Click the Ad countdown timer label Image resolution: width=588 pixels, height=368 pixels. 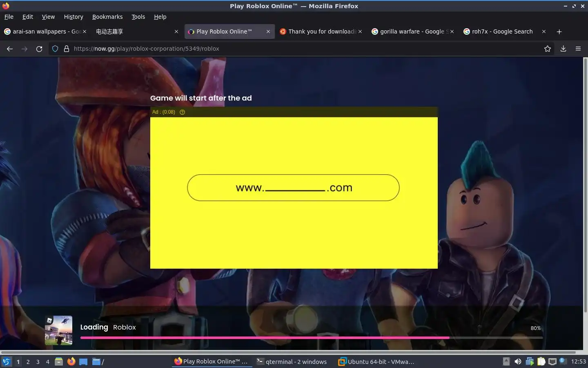coord(164,112)
